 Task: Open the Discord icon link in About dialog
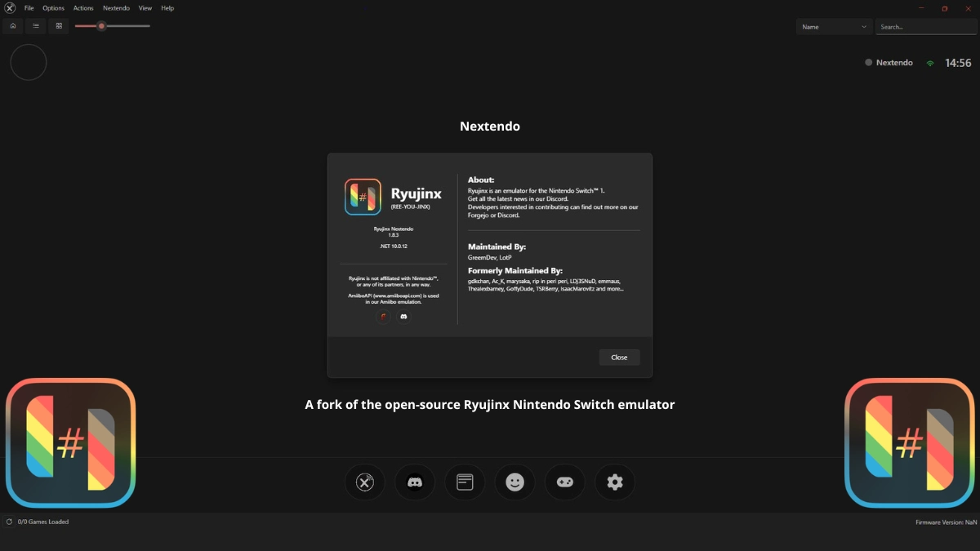403,316
